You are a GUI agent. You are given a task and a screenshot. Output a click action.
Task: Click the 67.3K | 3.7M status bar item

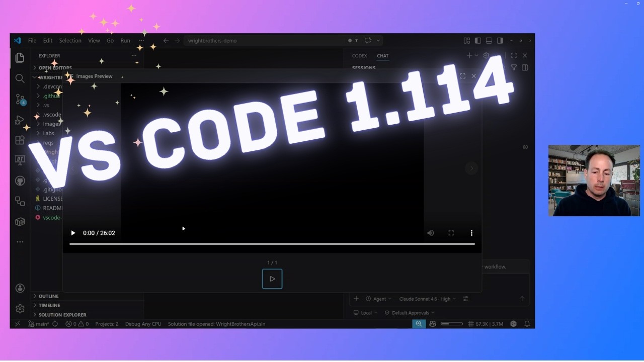pyautogui.click(x=486, y=324)
